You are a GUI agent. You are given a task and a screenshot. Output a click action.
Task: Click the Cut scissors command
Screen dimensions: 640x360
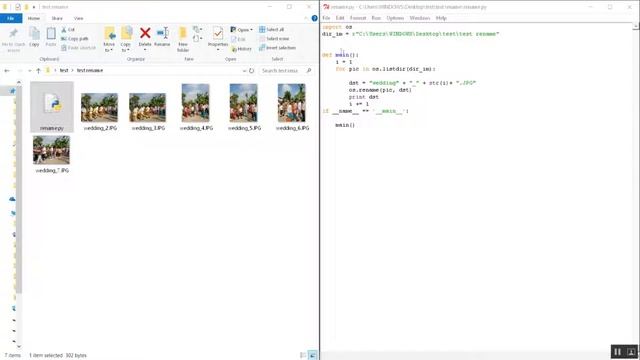coord(68,30)
